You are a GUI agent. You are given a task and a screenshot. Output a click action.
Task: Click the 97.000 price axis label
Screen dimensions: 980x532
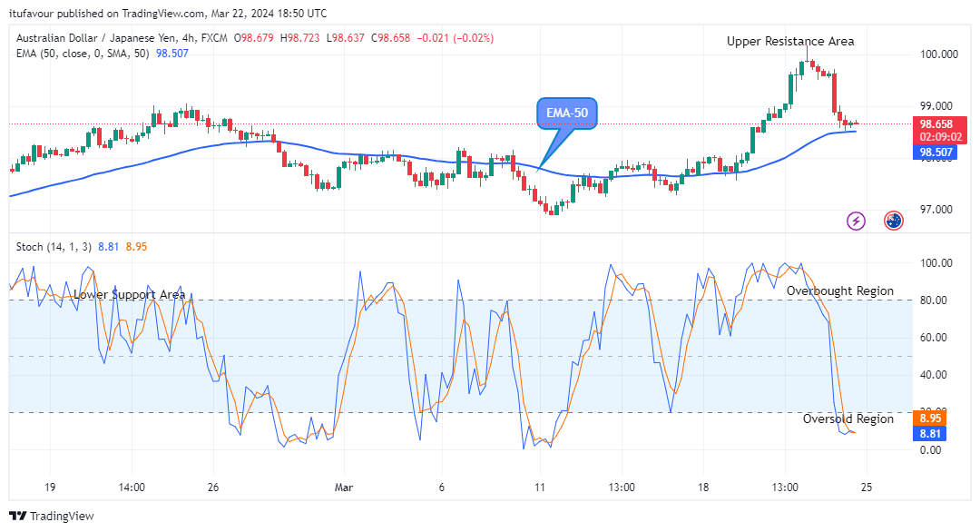[936, 210]
